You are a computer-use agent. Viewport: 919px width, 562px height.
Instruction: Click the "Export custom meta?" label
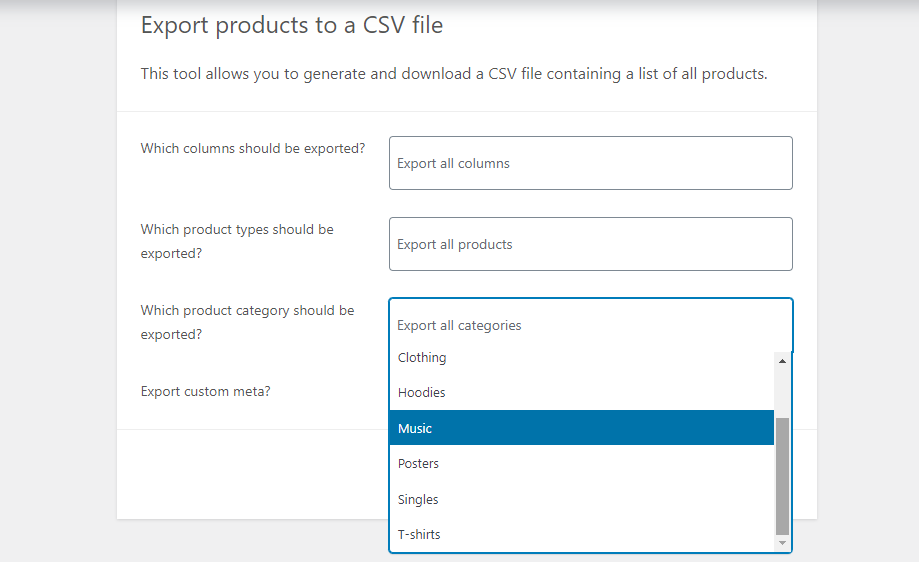click(x=205, y=391)
